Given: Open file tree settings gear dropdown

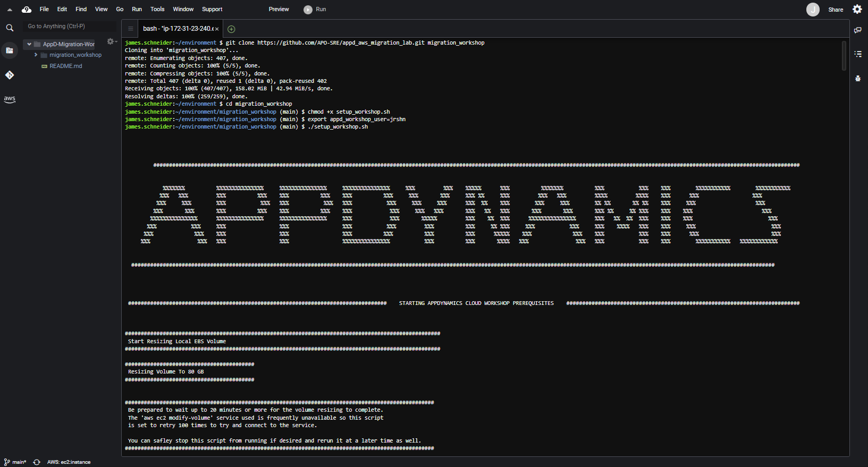Looking at the screenshot, I should pyautogui.click(x=111, y=41).
